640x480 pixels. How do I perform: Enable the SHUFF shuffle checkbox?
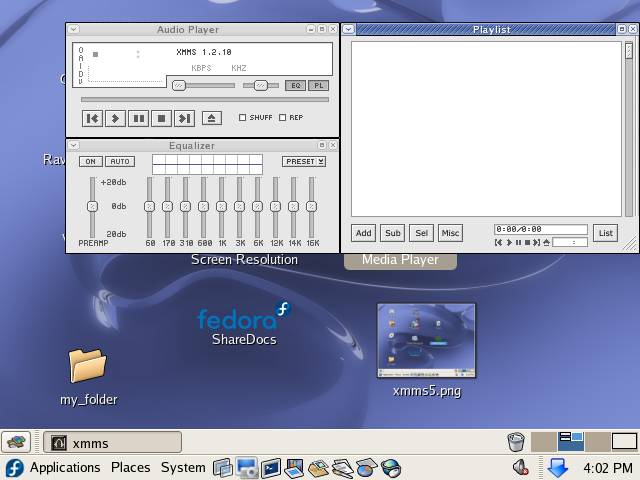pyautogui.click(x=243, y=118)
